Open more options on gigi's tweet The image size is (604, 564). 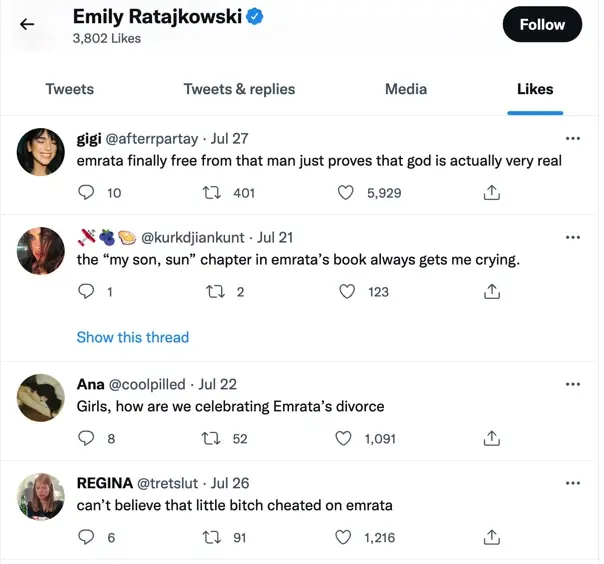point(573,139)
